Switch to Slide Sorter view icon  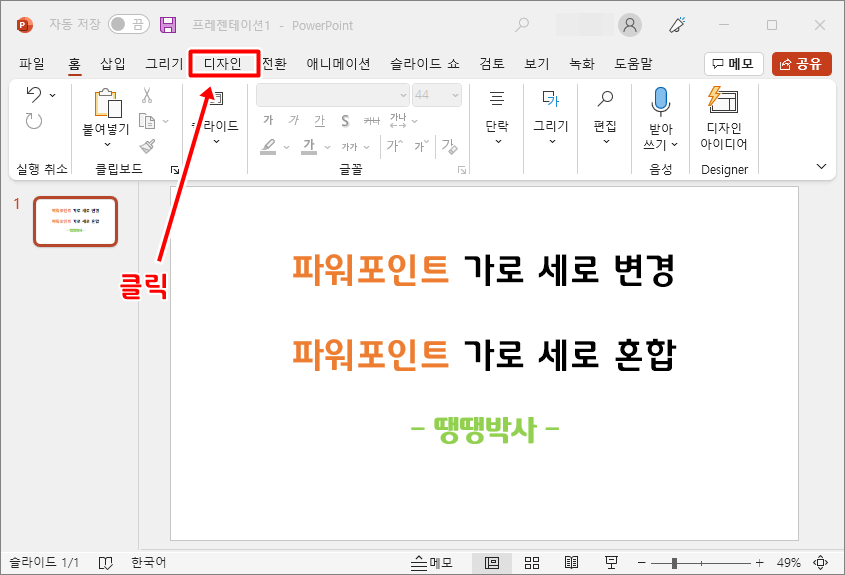coord(532,563)
